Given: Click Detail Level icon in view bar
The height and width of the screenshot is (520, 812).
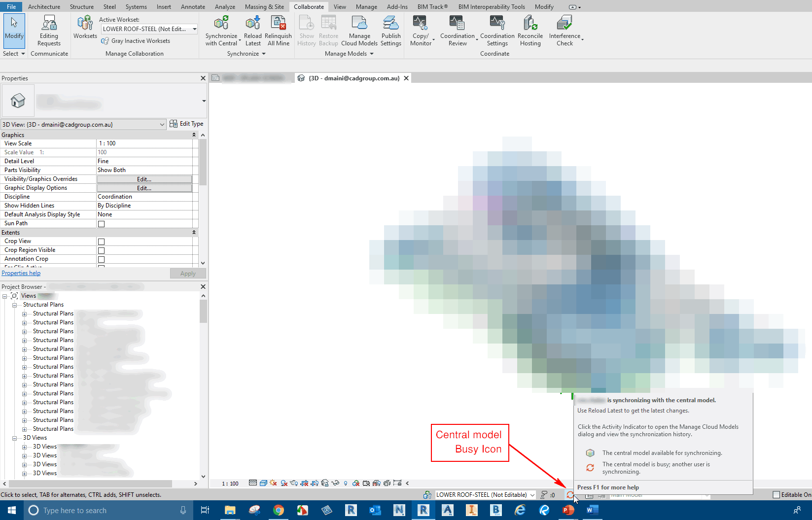Looking at the screenshot, I should click(x=253, y=483).
